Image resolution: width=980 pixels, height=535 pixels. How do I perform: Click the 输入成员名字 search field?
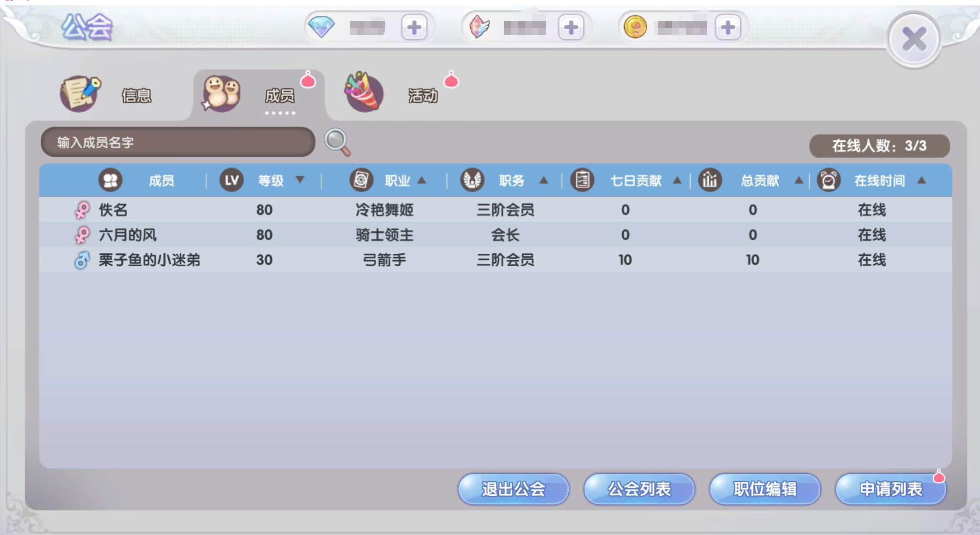[178, 142]
